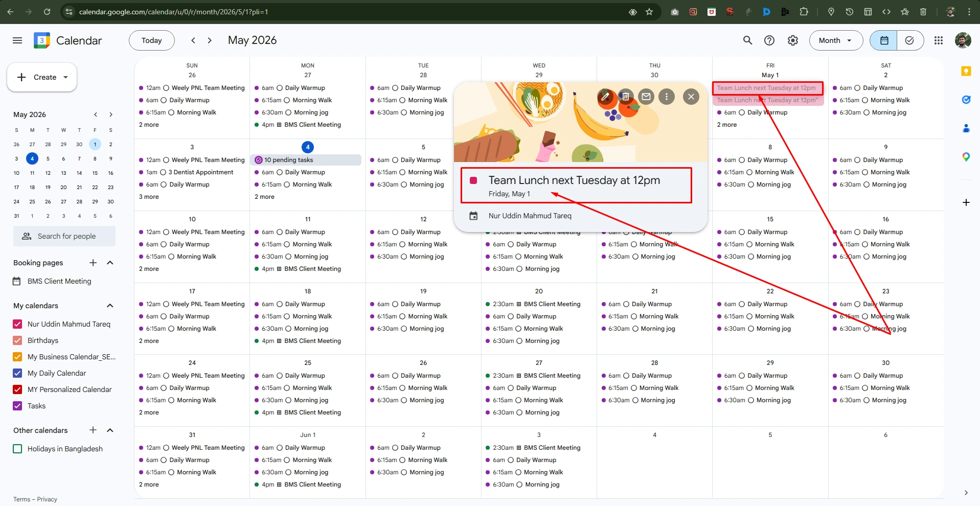Click mini calendar previous month arrow
Viewport: 980px width, 506px height.
click(x=95, y=114)
